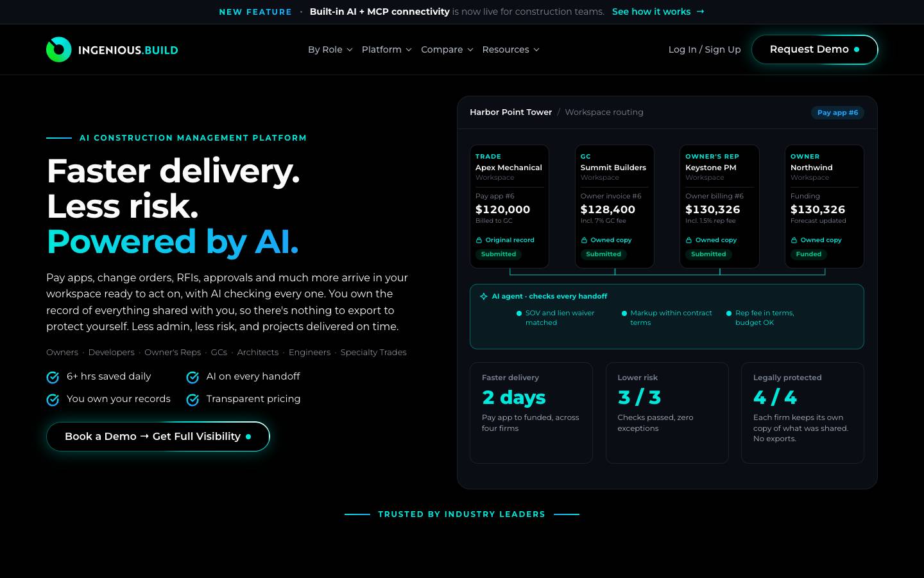The image size is (924, 578).
Task: Click the Engineers audience label
Action: click(x=309, y=353)
